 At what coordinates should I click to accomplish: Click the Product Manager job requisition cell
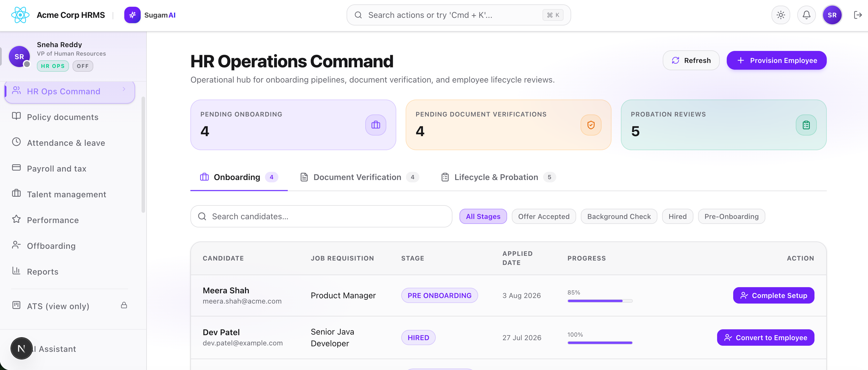[x=343, y=296]
